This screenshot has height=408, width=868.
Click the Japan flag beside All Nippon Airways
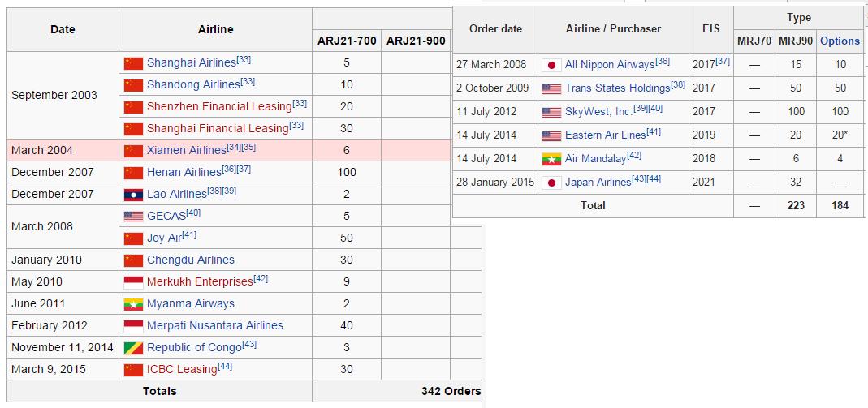(551, 65)
